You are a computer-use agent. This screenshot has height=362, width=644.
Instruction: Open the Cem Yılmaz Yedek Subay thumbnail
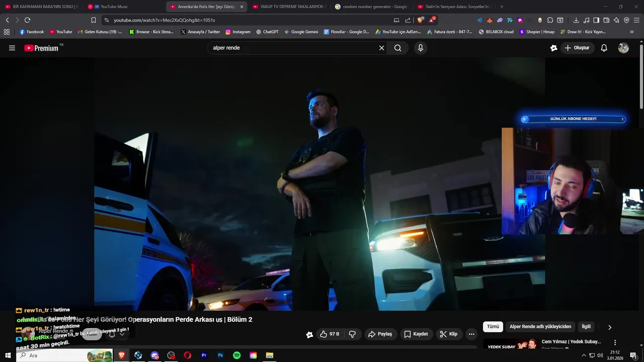510,344
